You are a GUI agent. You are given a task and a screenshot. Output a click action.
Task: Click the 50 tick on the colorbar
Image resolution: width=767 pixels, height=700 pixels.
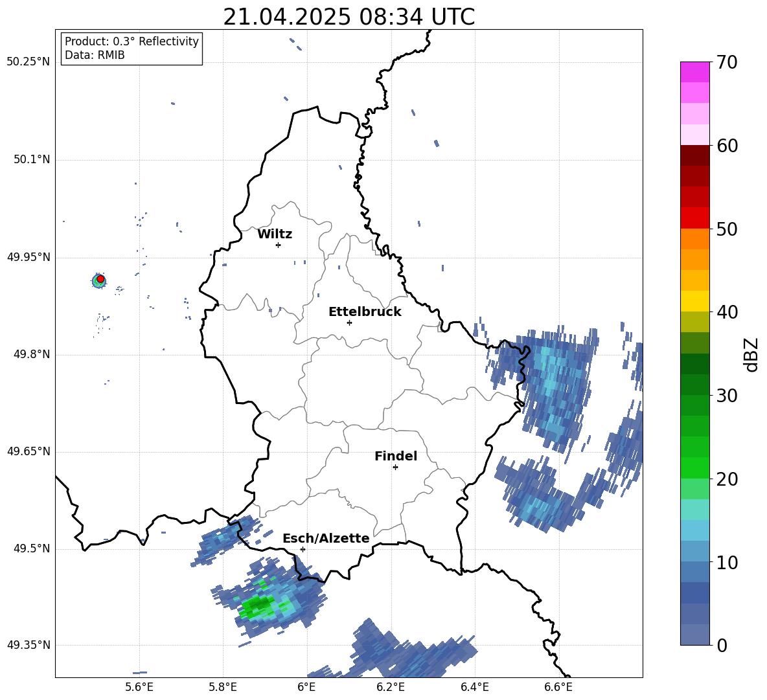click(727, 229)
